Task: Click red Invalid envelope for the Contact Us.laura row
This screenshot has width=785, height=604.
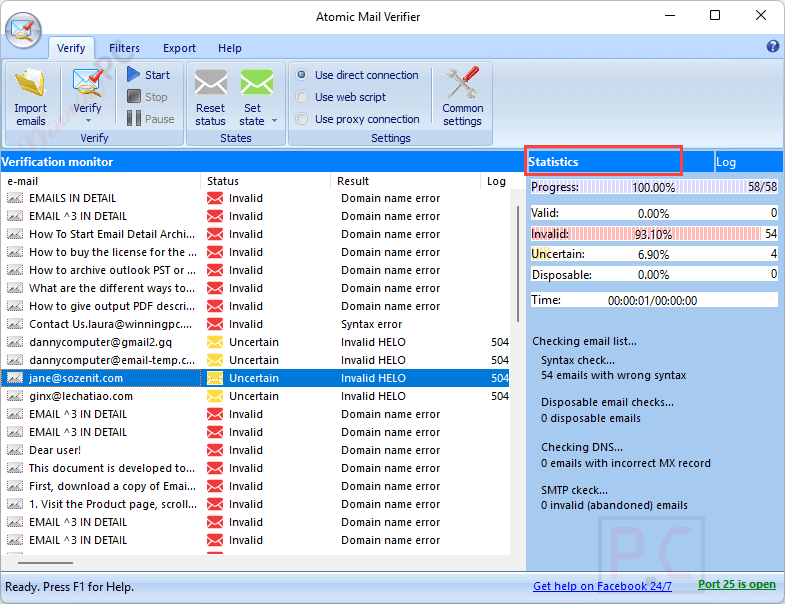Action: tap(215, 325)
